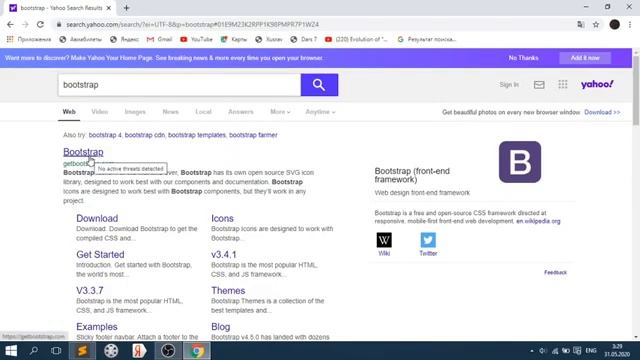Open the Chrome profile avatar
Screen dimensions: 640x360
pos(615,24)
